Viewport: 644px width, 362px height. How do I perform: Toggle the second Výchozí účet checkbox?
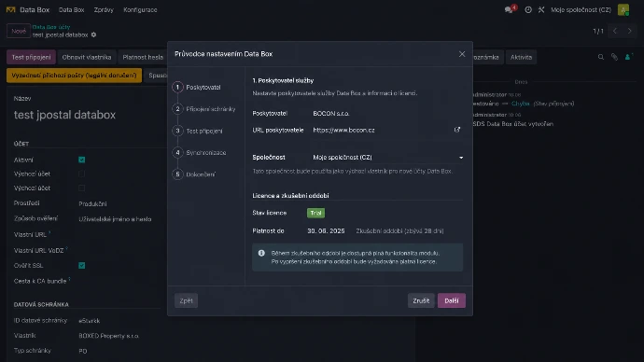coord(82,188)
